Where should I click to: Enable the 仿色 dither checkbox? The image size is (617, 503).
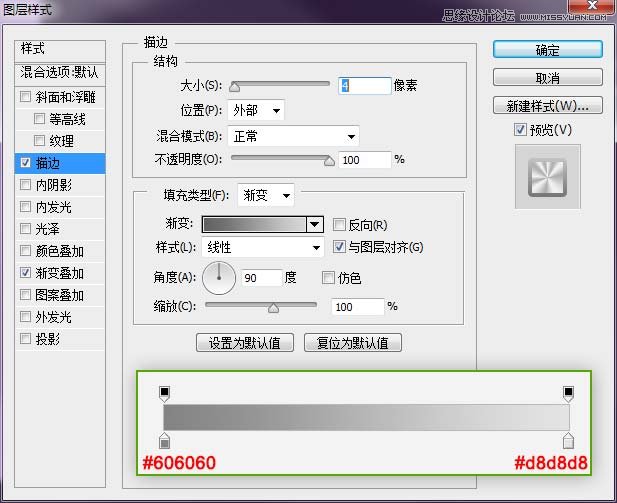(x=328, y=277)
